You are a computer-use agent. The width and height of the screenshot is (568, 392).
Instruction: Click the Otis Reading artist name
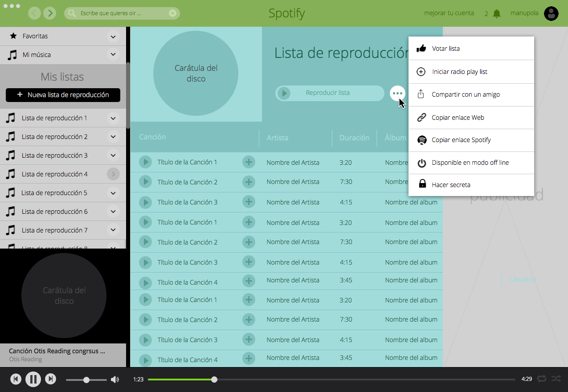[x=25, y=359]
